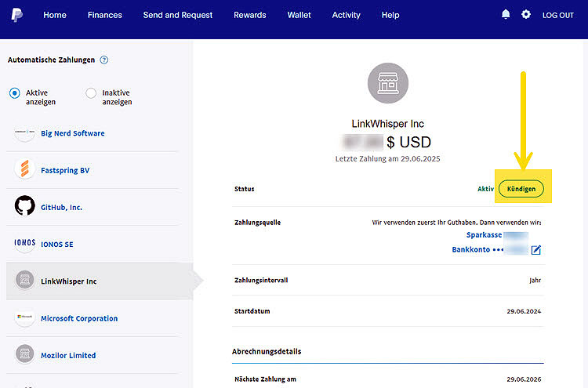588x388 pixels.
Task: Click the Fastspring BV logo icon
Action: pos(25,169)
